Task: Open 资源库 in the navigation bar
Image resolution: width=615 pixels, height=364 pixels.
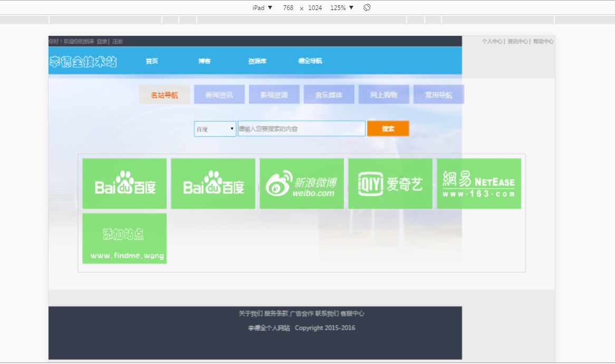Action: click(257, 61)
